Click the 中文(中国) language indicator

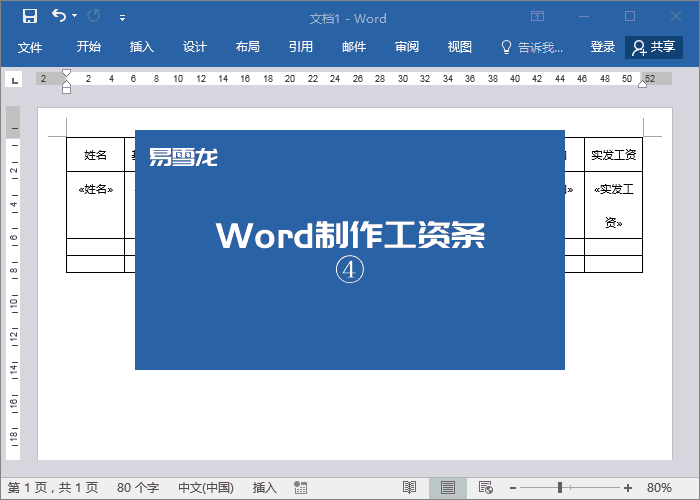206,488
